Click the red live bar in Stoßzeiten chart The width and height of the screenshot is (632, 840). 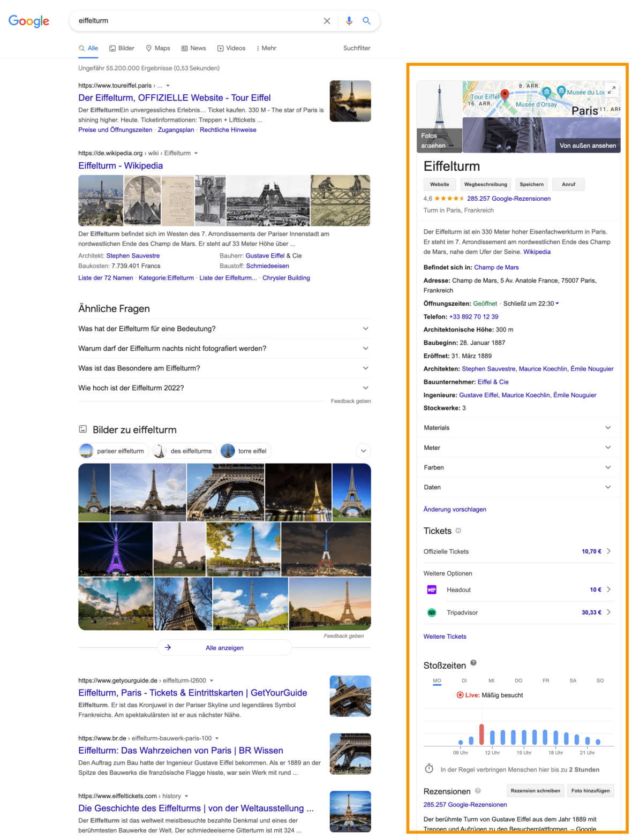tap(481, 734)
